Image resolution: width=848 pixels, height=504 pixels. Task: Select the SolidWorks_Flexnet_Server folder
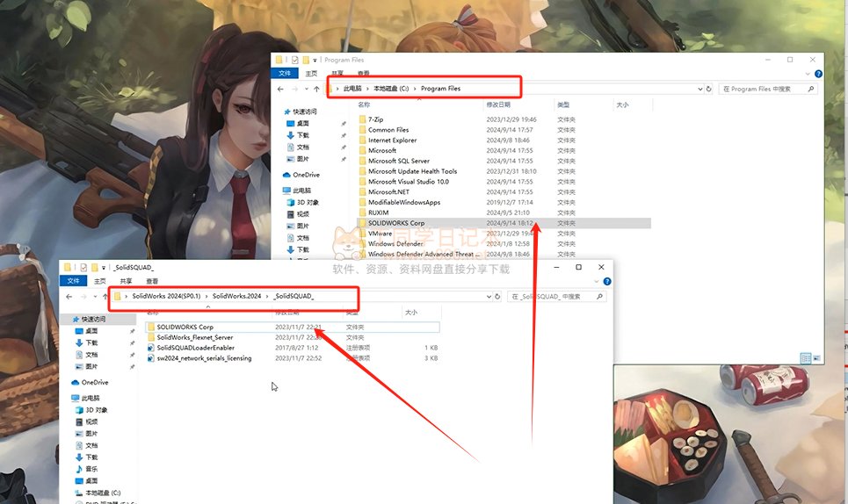(195, 337)
